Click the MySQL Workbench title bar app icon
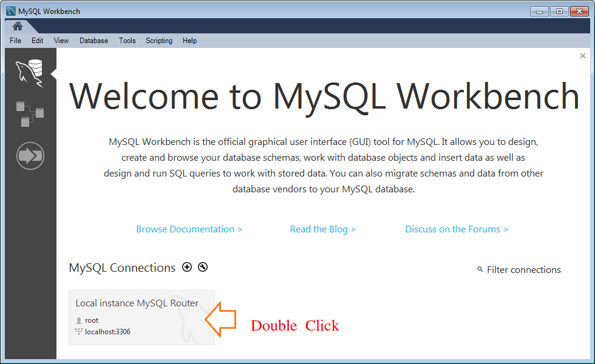Viewport: 595px width, 364px height. (11, 11)
